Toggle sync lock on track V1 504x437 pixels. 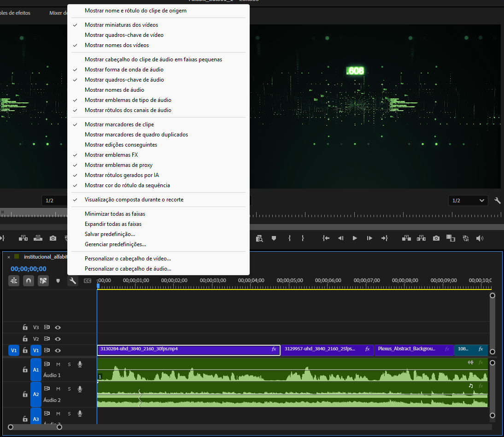(47, 350)
